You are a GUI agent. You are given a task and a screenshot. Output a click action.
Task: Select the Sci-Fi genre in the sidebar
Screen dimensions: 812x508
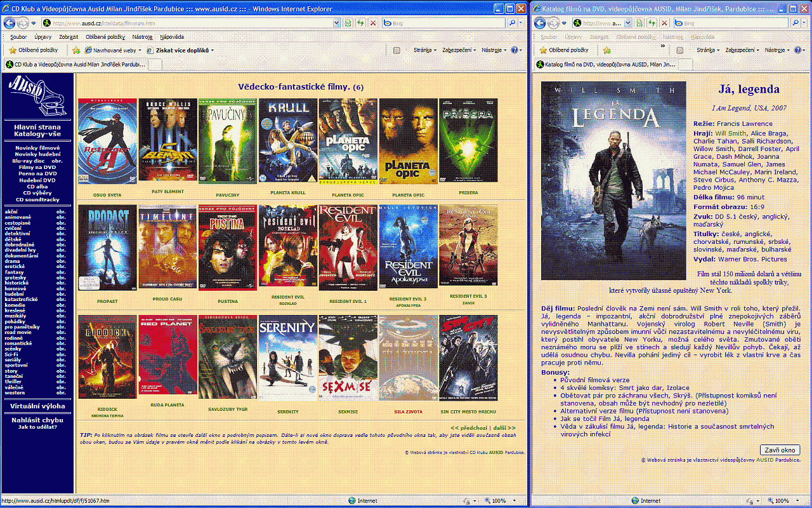pyautogui.click(x=11, y=354)
